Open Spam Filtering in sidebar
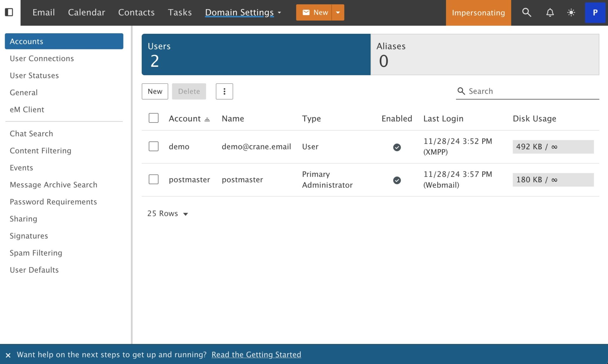 pyautogui.click(x=36, y=253)
